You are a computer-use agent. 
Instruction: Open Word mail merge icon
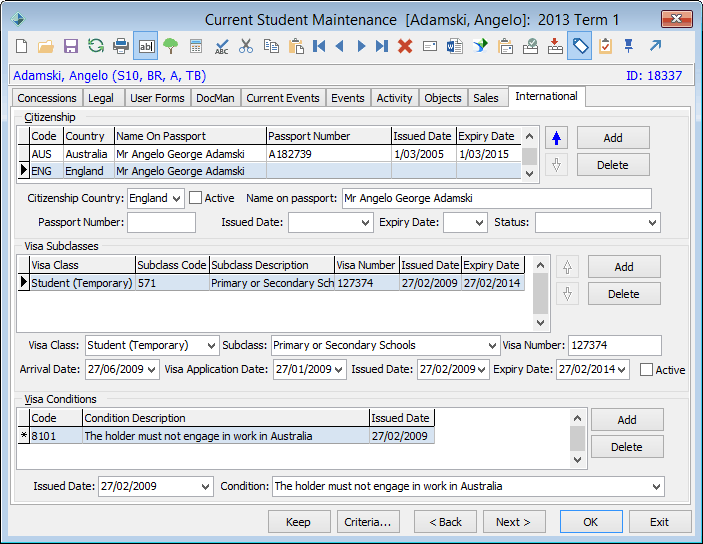455,46
